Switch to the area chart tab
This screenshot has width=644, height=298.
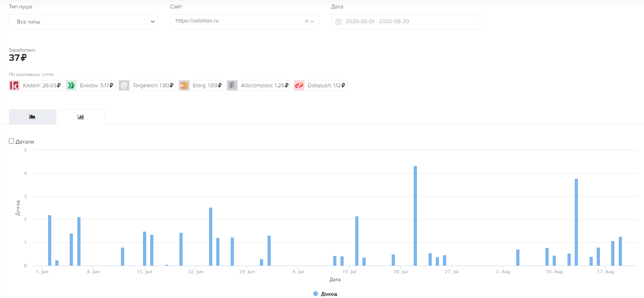tap(32, 117)
